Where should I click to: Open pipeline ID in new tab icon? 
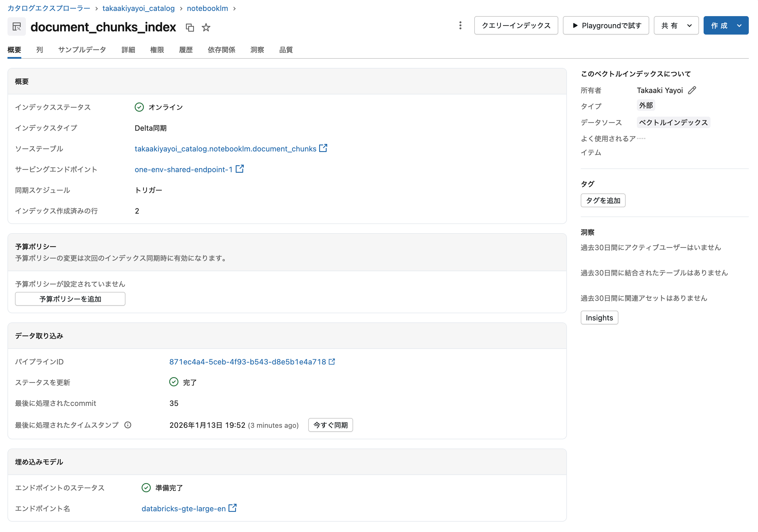(x=332, y=362)
